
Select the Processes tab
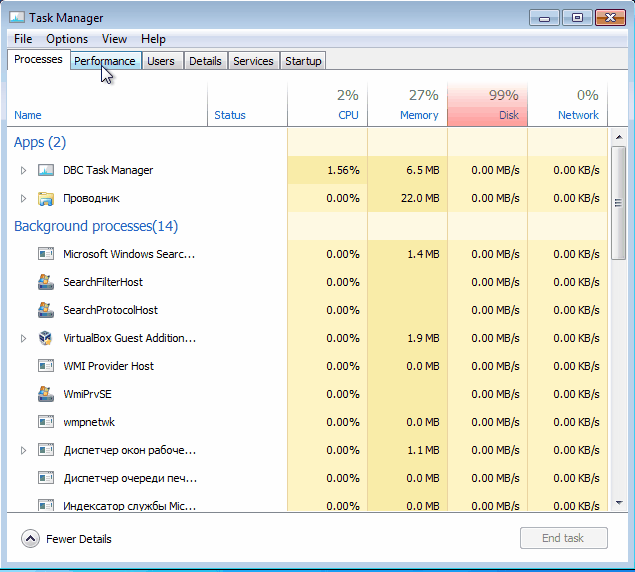pyautogui.click(x=38, y=60)
